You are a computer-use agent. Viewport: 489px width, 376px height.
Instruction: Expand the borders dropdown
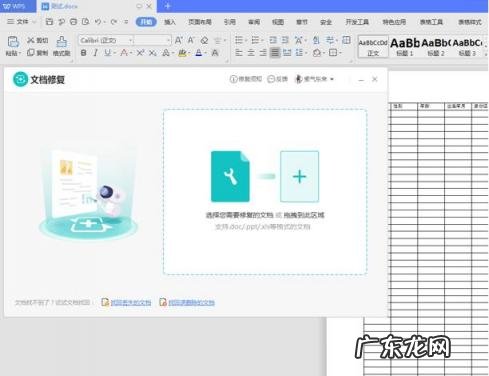[x=340, y=53]
